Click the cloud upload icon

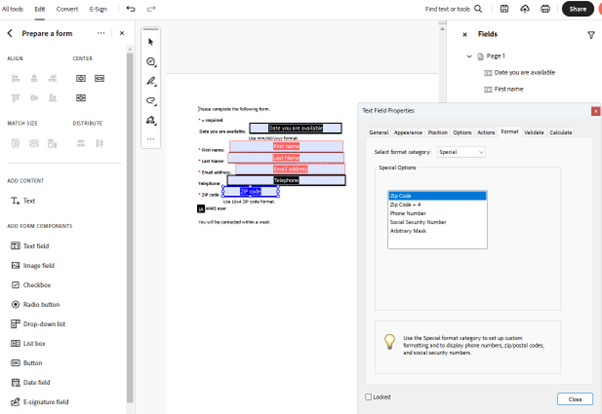coord(525,9)
